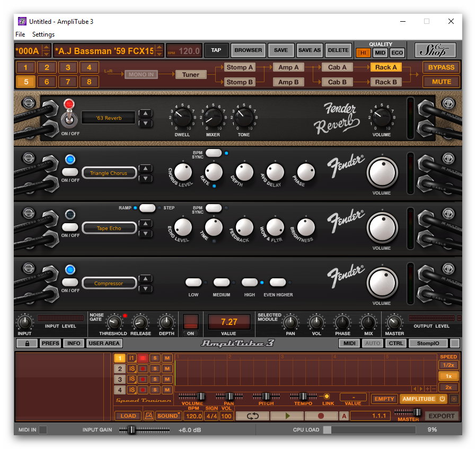Image resolution: width=476 pixels, height=449 pixels.
Task: Switch Tape Echo RAMP/STEP toggle
Action: point(147,208)
